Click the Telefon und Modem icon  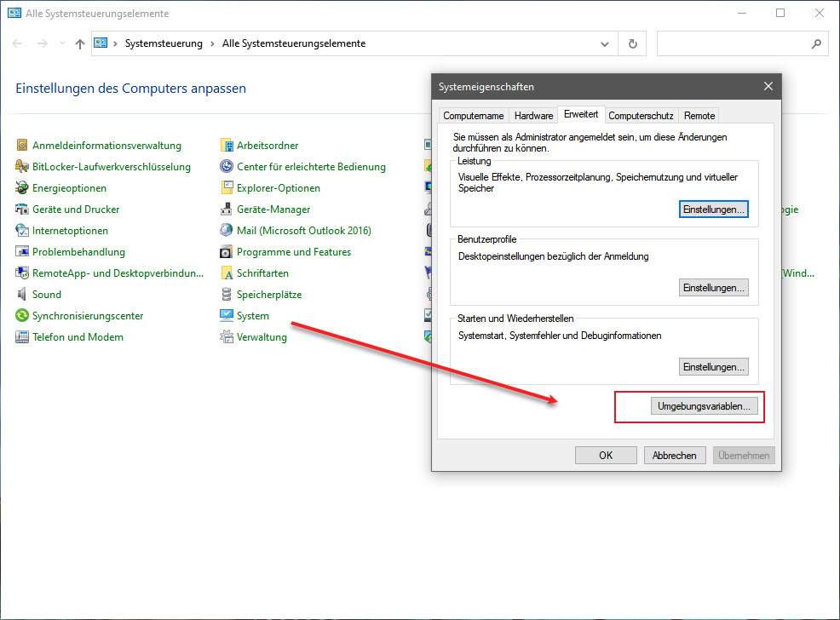coord(22,336)
